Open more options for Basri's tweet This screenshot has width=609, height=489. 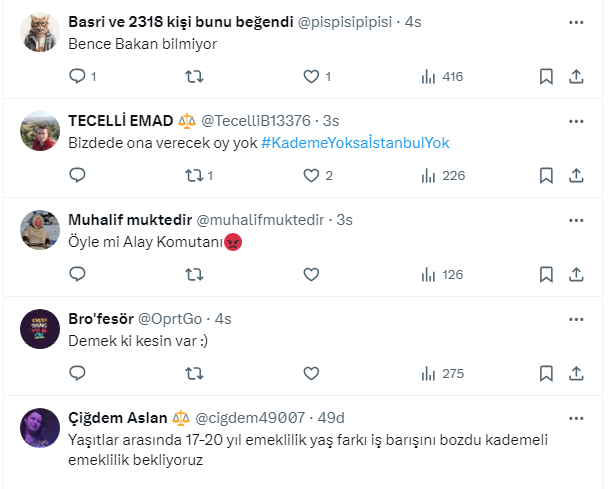576,20
